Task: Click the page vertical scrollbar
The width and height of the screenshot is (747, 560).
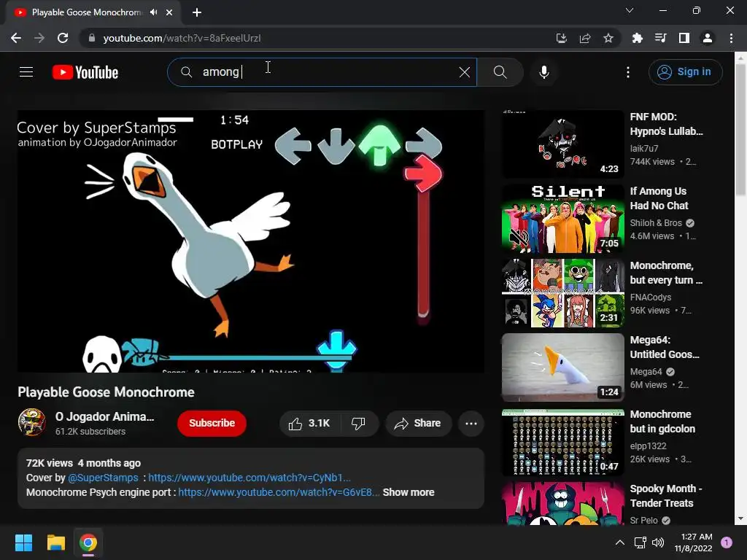Action: coord(740,130)
